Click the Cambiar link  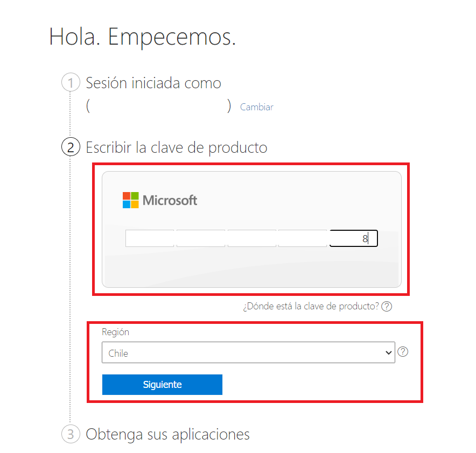pyautogui.click(x=256, y=107)
